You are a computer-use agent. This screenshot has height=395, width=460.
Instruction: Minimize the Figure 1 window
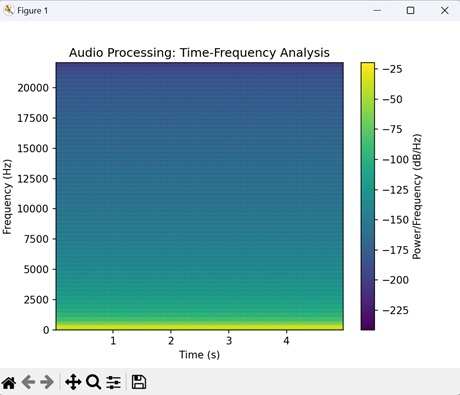pyautogui.click(x=377, y=10)
